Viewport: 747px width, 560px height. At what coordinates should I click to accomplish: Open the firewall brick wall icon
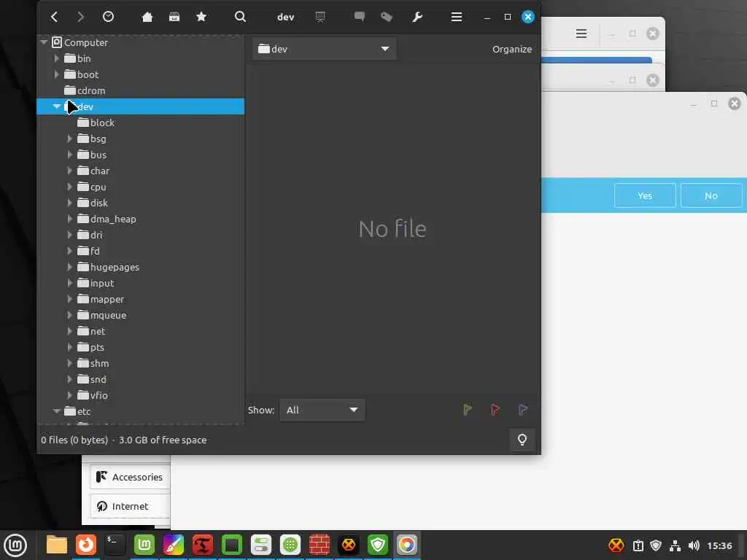[320, 545]
